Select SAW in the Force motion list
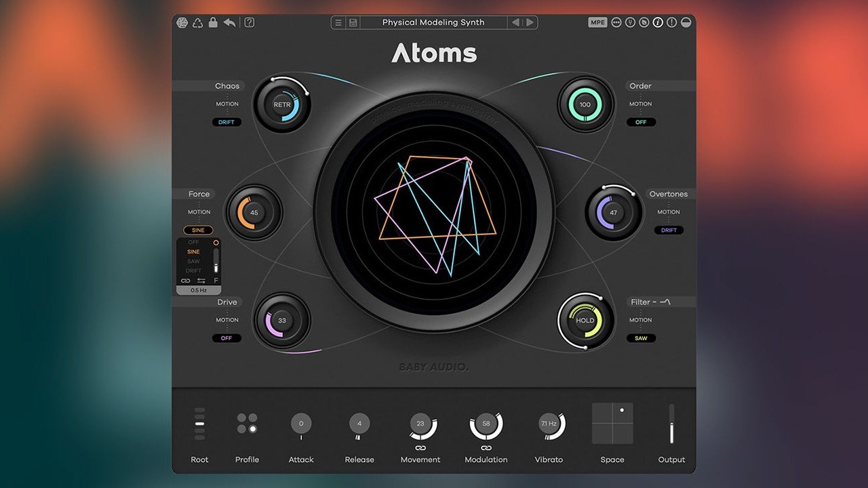 (x=193, y=261)
